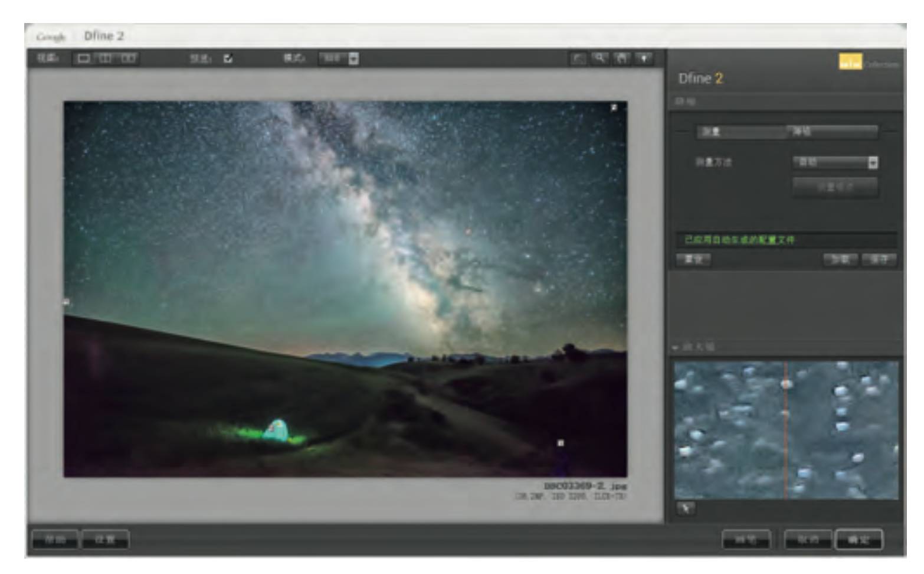
Task: Click the loupe pin icon below the magnifier
Action: point(685,508)
